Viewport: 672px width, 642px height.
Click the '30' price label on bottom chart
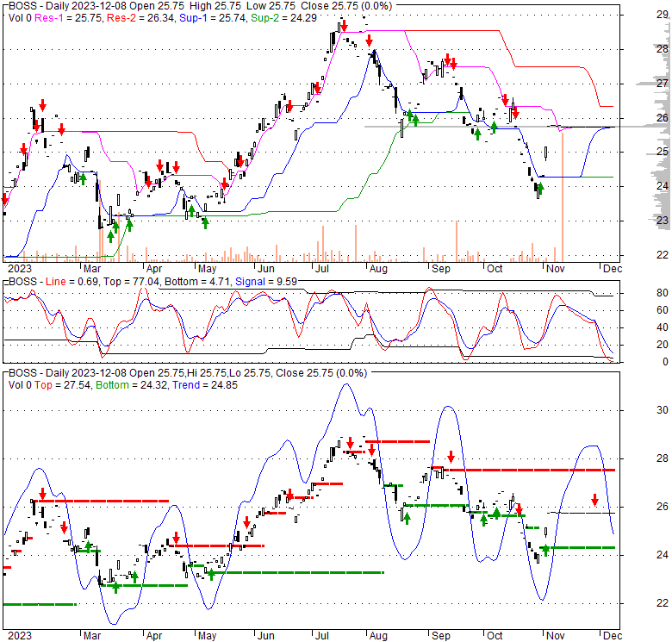[663, 410]
